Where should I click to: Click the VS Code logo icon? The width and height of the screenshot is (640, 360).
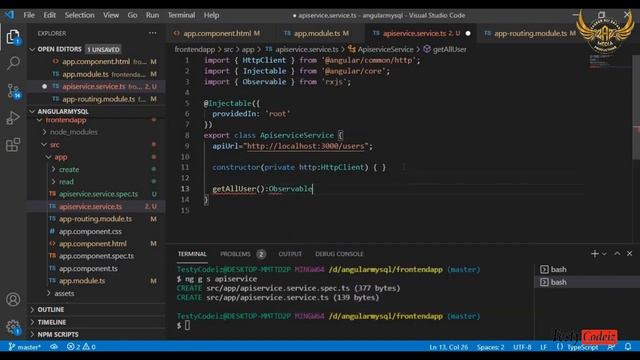coord(10,15)
